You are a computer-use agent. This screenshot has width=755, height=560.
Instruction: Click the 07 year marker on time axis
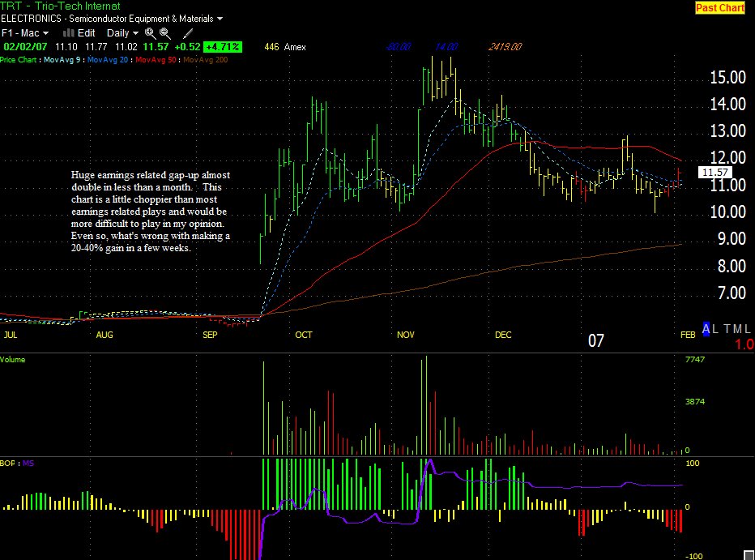pos(596,341)
